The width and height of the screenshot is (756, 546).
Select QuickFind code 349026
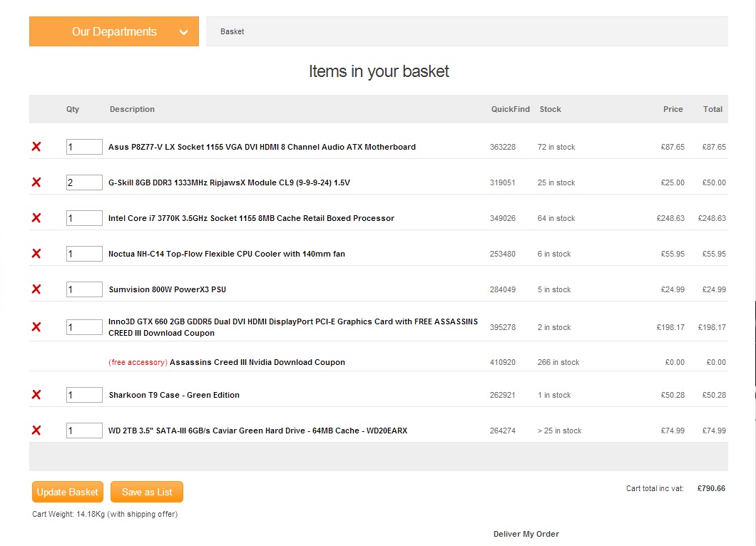[502, 218]
